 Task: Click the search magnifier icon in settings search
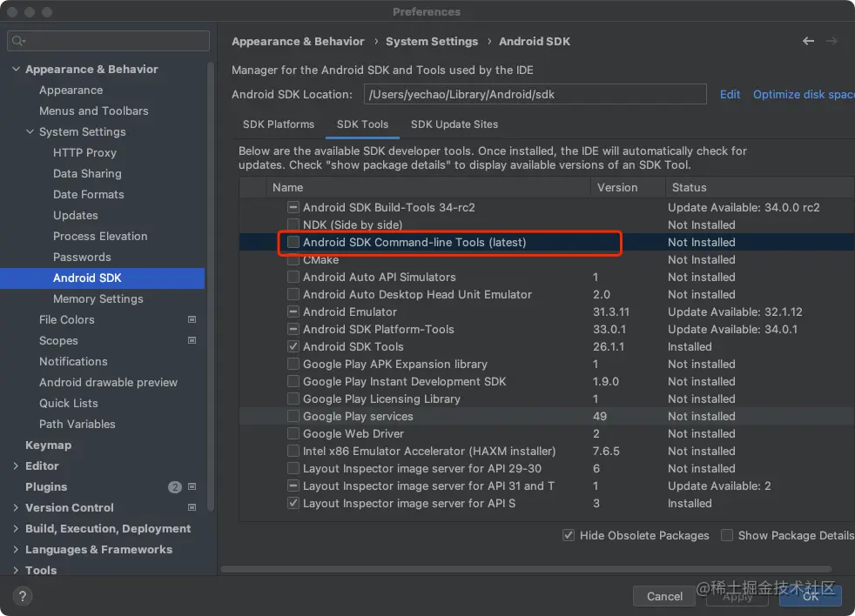point(18,41)
